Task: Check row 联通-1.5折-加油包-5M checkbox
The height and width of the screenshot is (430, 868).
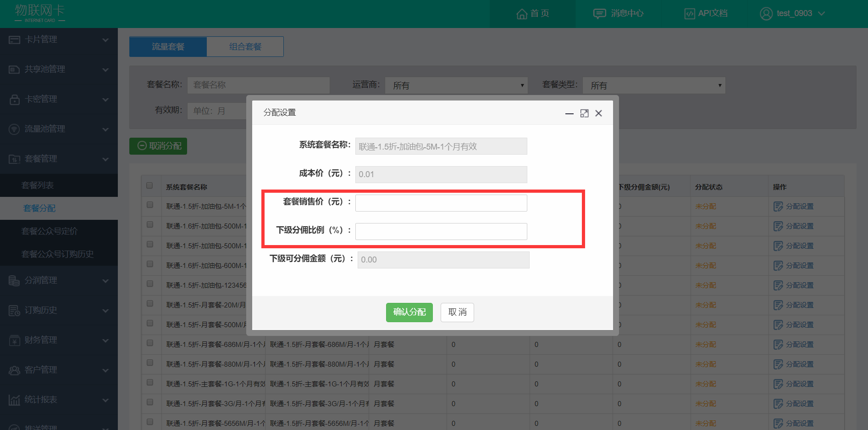Action: point(150,205)
